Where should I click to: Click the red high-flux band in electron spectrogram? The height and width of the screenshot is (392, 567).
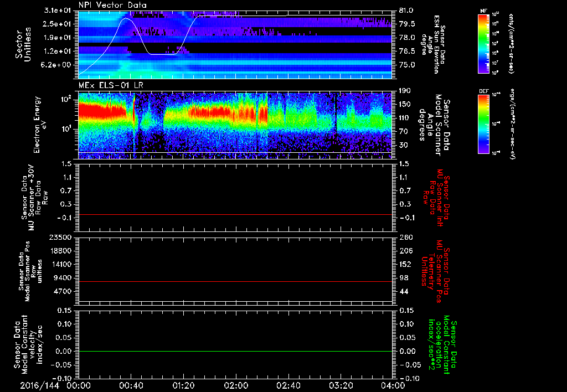point(103,110)
